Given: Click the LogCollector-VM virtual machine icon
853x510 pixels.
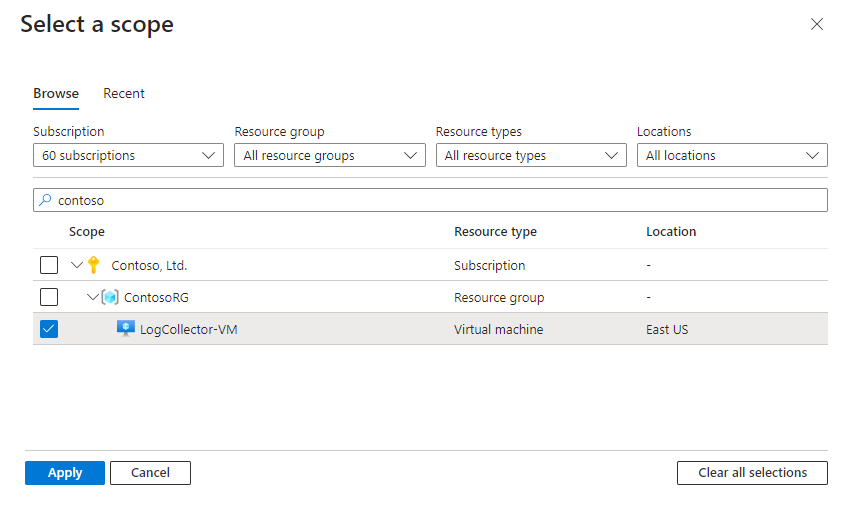Looking at the screenshot, I should (125, 329).
